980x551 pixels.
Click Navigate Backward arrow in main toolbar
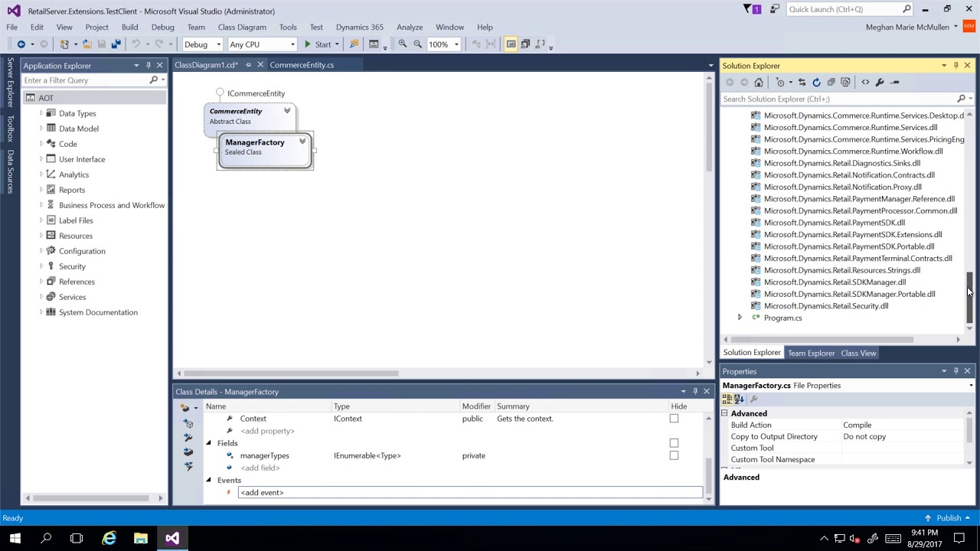[x=21, y=44]
